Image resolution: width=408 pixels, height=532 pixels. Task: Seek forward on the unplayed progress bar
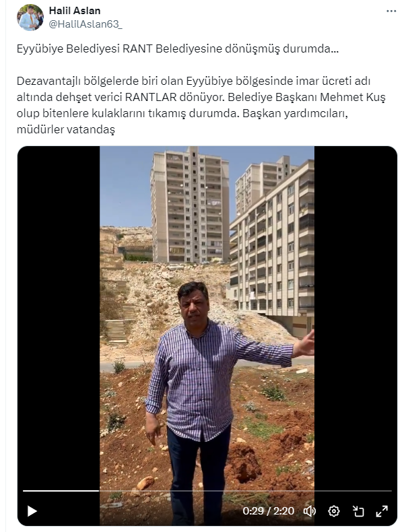coord(245,491)
